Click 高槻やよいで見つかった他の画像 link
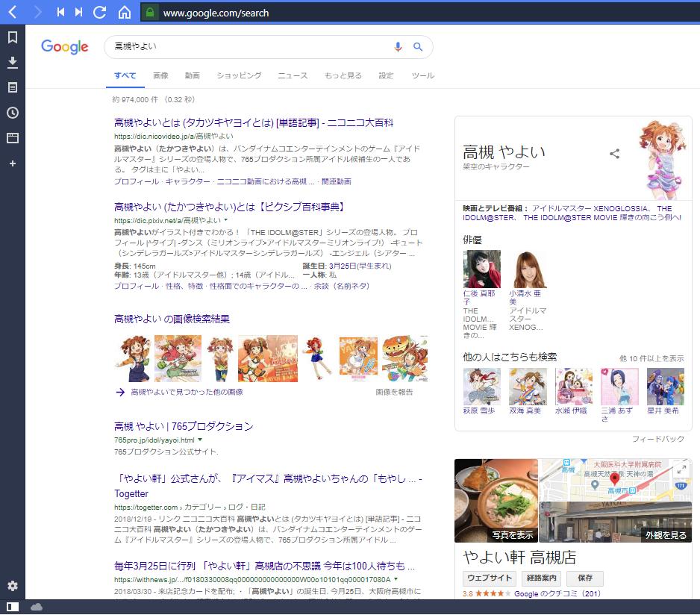 [187, 392]
